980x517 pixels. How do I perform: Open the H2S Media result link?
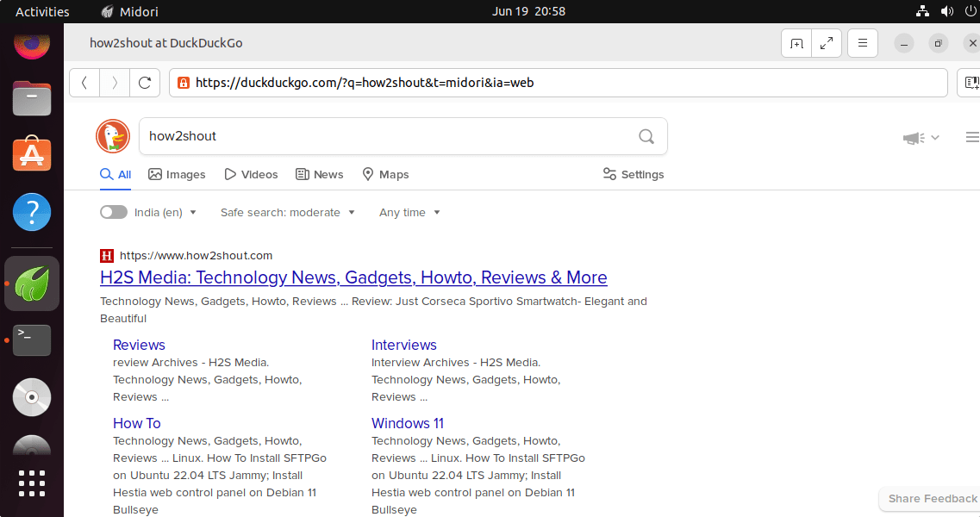tap(353, 277)
